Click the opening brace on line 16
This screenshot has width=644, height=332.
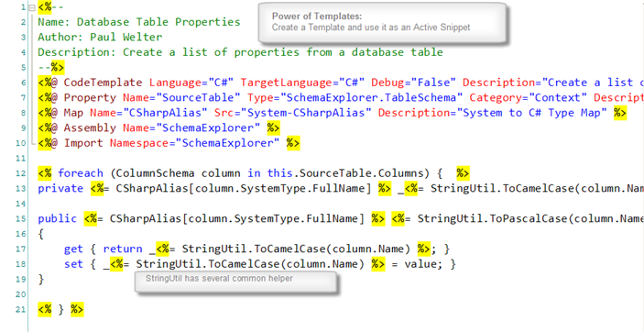pyautogui.click(x=40, y=234)
